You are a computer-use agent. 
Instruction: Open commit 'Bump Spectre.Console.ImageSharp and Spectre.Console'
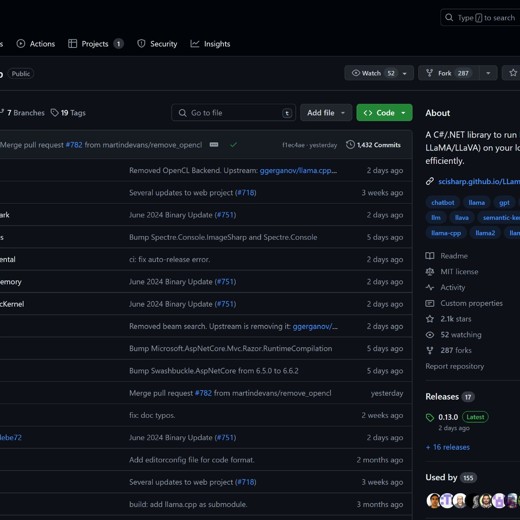pos(223,237)
